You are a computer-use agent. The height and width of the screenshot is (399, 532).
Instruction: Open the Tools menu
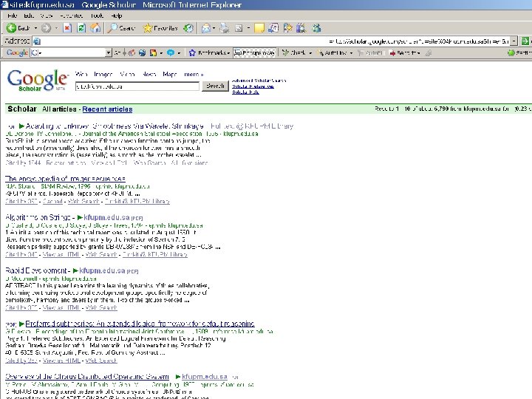(97, 16)
